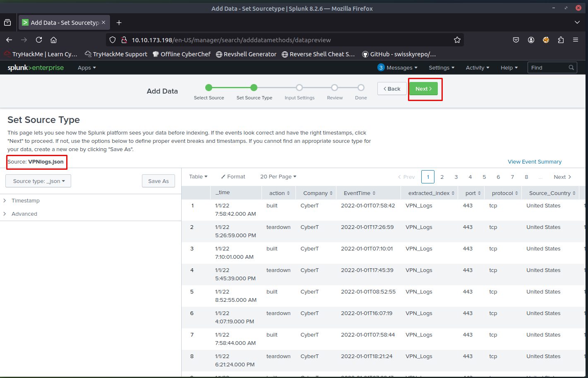The image size is (588, 378).
Task: Go to results page 5
Action: 484,177
